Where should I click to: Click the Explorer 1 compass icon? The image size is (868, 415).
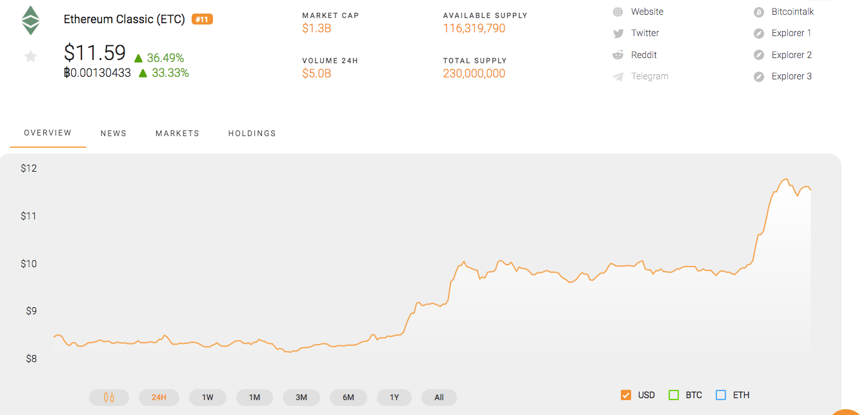pos(759,33)
